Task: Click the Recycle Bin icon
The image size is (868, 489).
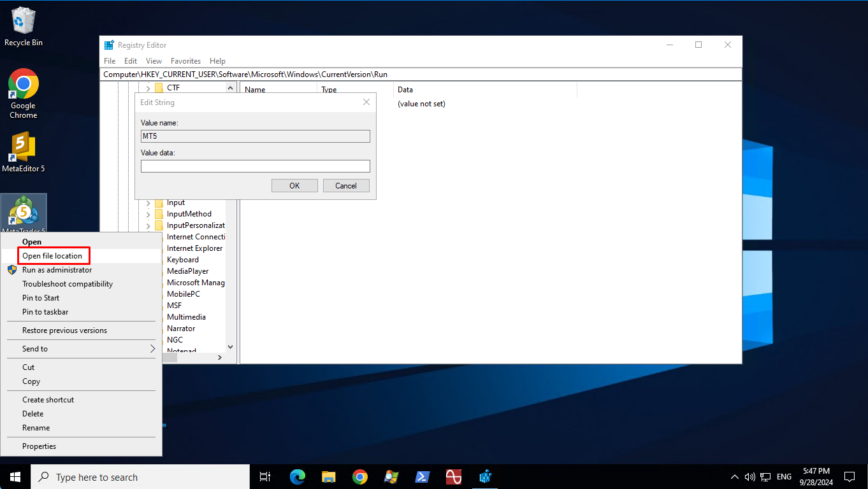Action: (24, 22)
